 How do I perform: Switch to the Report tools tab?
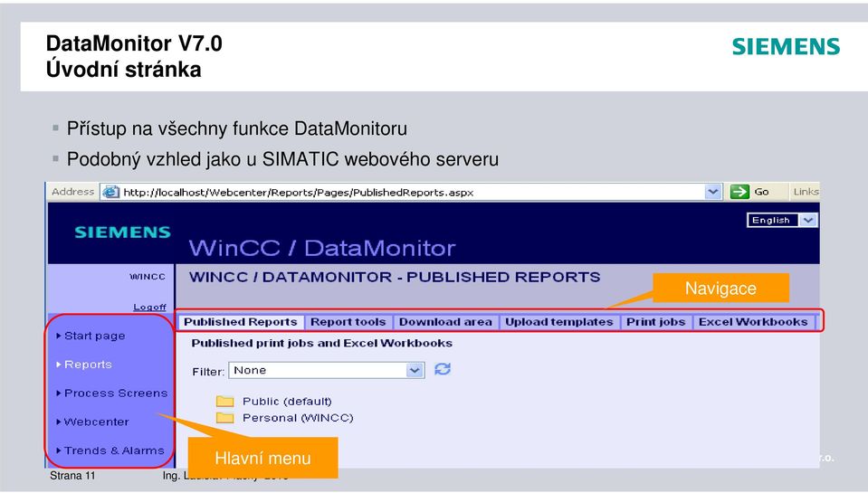pos(348,322)
